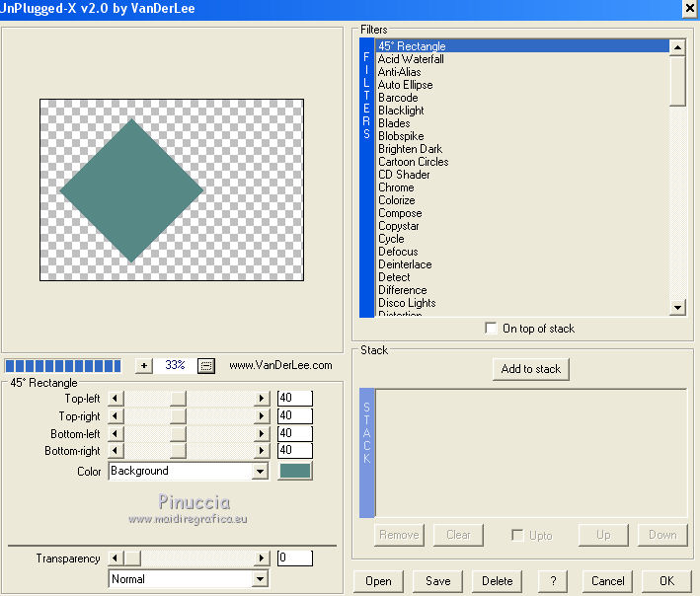This screenshot has height=596, width=700.
Task: Open the Color dropdown set to Background
Action: [260, 471]
